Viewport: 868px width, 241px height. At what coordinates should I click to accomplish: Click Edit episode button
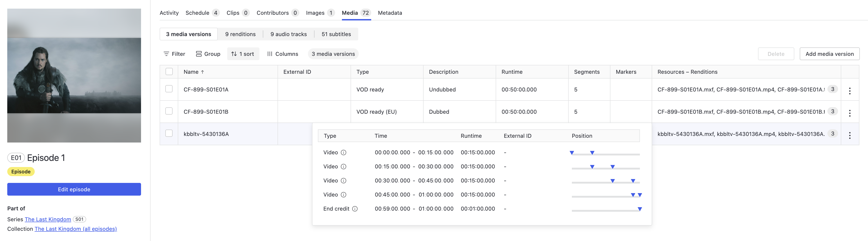(x=74, y=189)
